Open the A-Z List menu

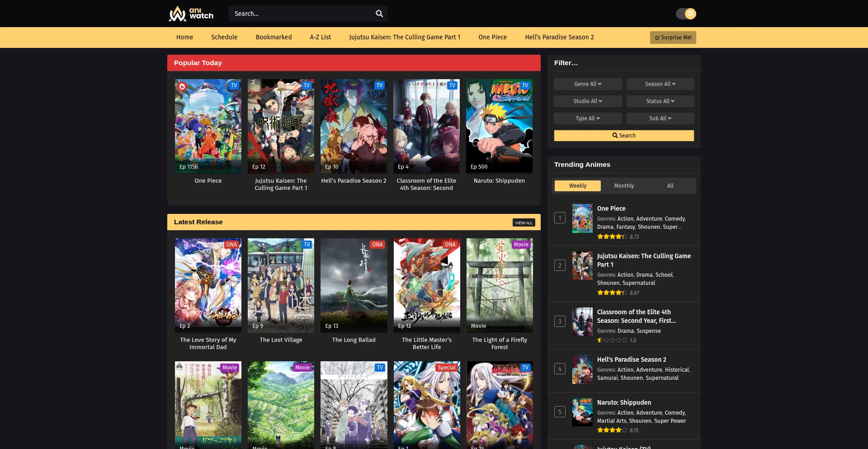[x=321, y=37]
